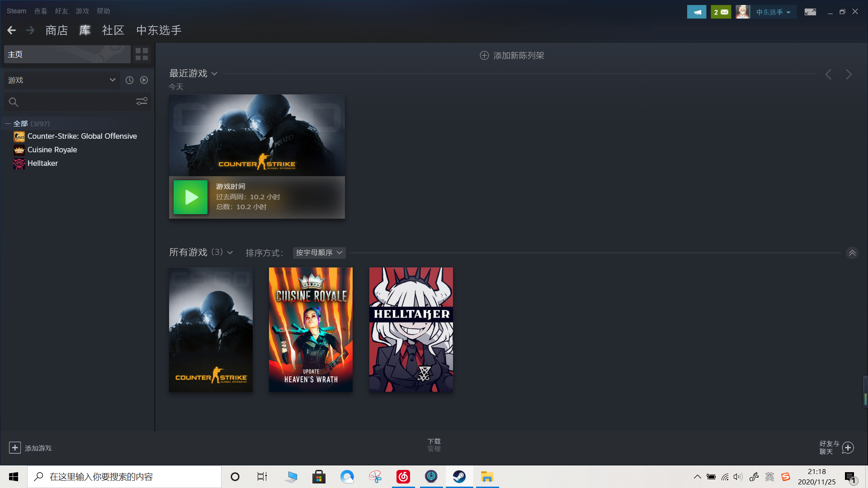Select Helltaker in the game list
The width and height of the screenshot is (868, 488).
point(42,163)
